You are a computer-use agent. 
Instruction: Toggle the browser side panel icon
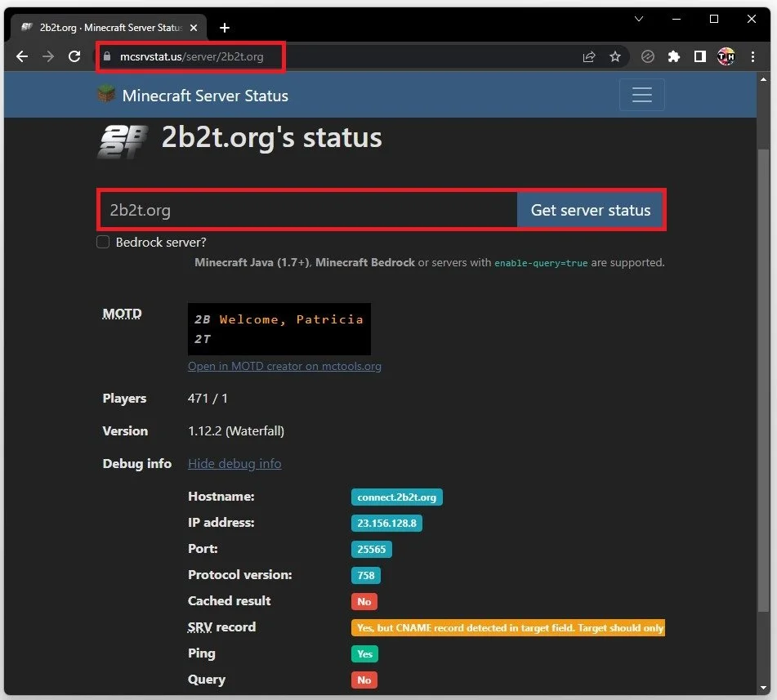pyautogui.click(x=699, y=57)
